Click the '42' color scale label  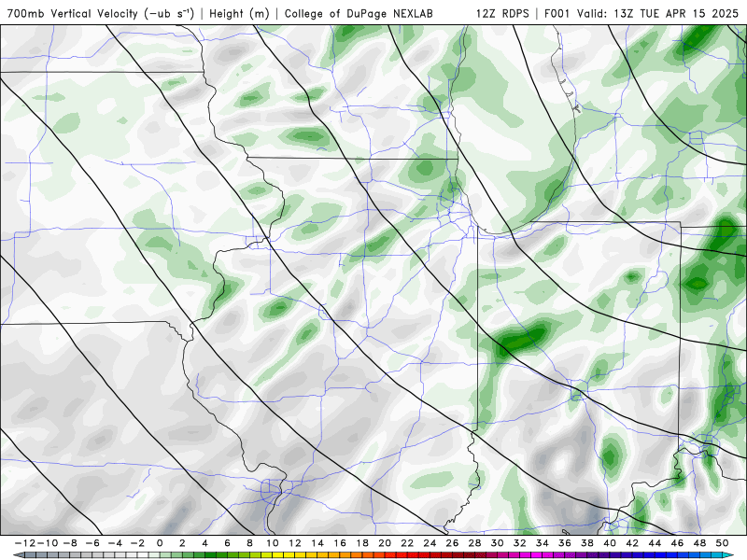coord(632,543)
